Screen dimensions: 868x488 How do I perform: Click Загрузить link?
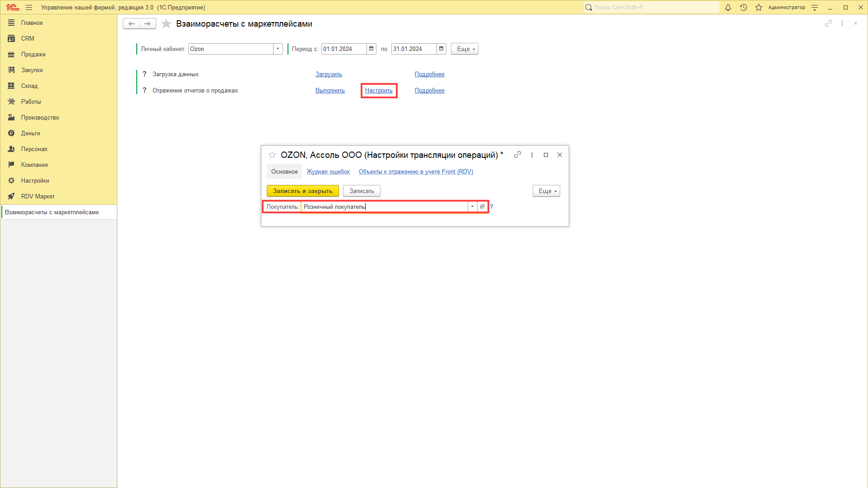(x=329, y=74)
